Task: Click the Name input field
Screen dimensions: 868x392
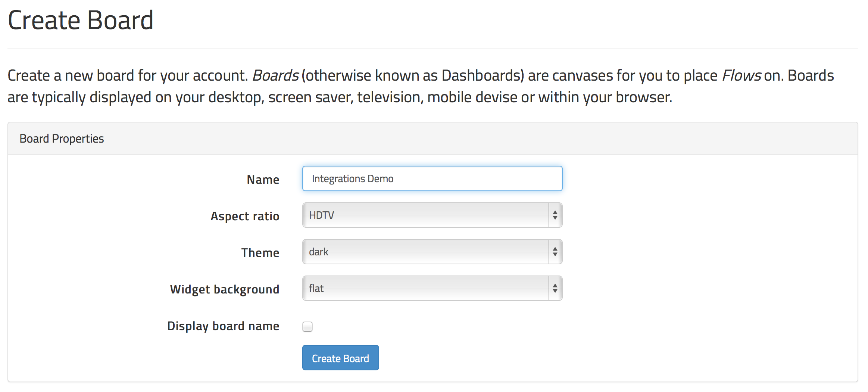Action: click(x=432, y=178)
